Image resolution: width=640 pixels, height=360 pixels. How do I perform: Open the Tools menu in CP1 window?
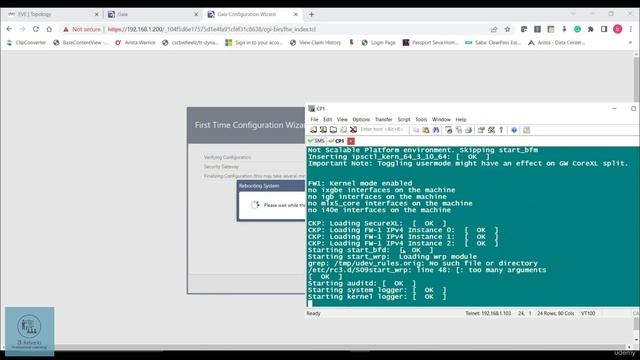pos(421,119)
